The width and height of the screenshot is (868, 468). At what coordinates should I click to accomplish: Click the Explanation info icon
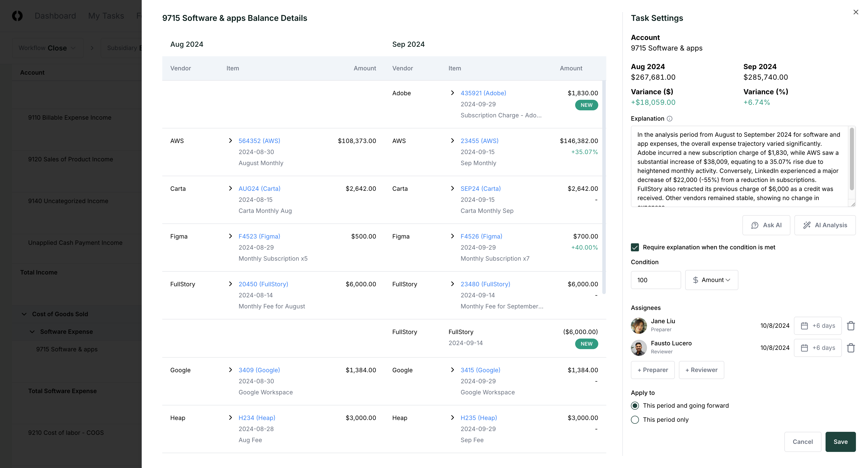tap(670, 119)
